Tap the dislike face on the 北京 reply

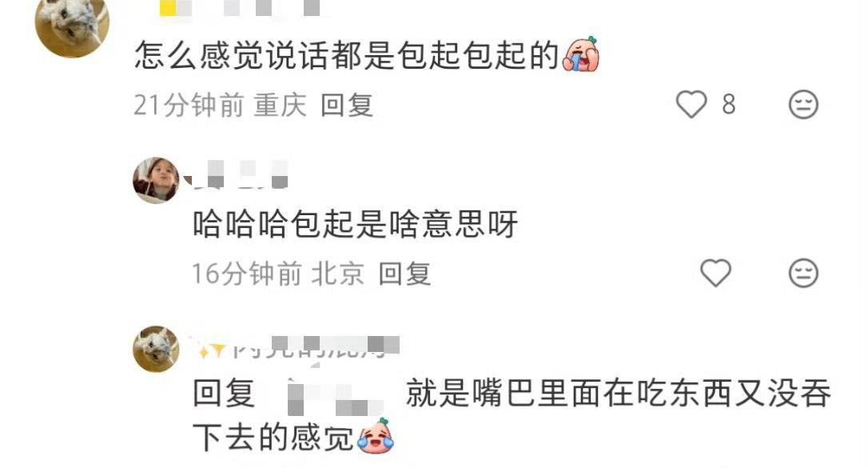(x=803, y=273)
